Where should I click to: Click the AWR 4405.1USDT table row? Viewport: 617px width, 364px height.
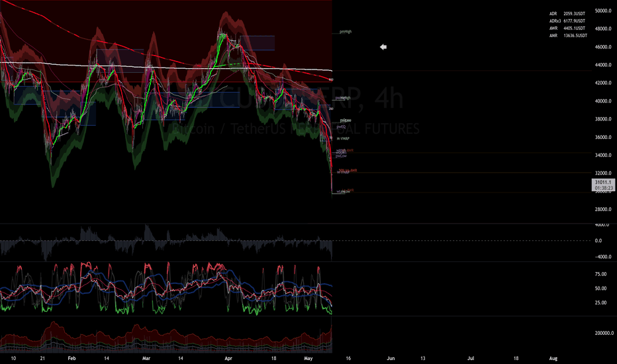(567, 28)
